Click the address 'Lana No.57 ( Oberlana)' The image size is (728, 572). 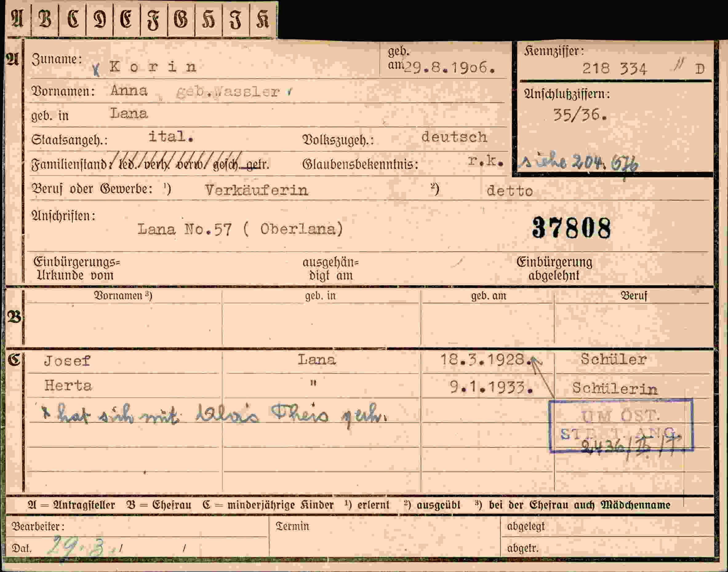coord(240,229)
